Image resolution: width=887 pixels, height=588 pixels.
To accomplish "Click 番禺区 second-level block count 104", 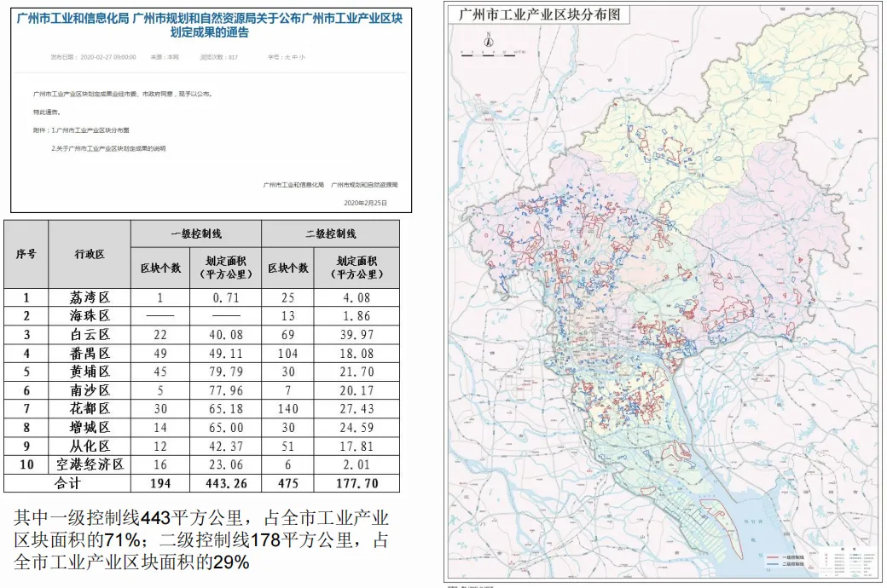I will 288,354.
